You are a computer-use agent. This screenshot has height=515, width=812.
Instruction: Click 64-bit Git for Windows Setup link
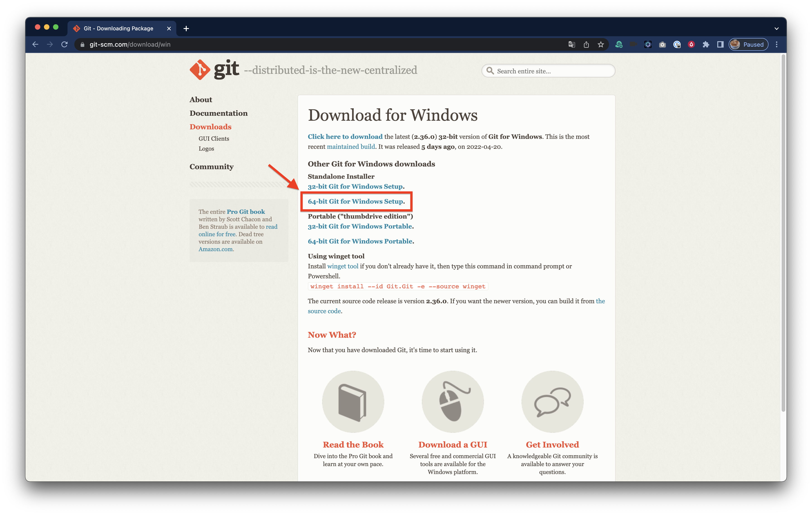[x=355, y=202]
